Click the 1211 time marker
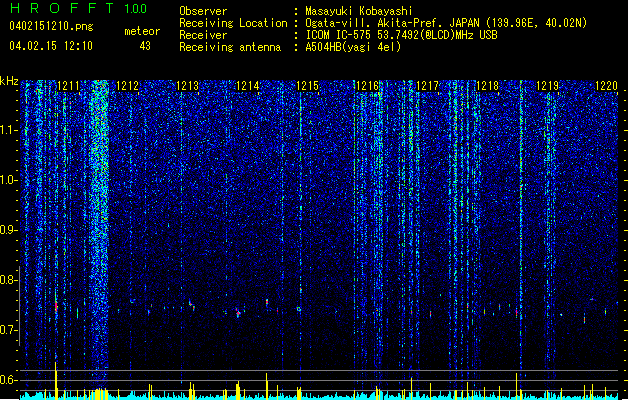This screenshot has height=400, width=629. [68, 86]
